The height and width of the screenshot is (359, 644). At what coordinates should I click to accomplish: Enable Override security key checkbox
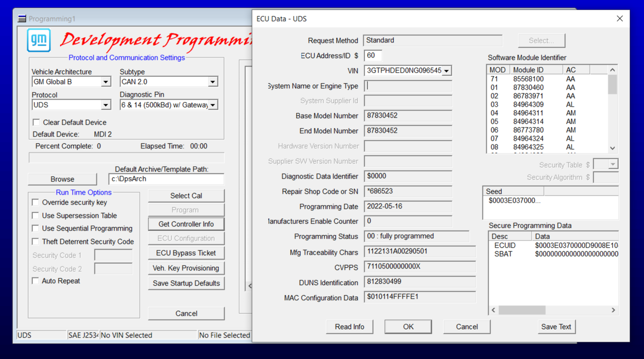coord(36,202)
